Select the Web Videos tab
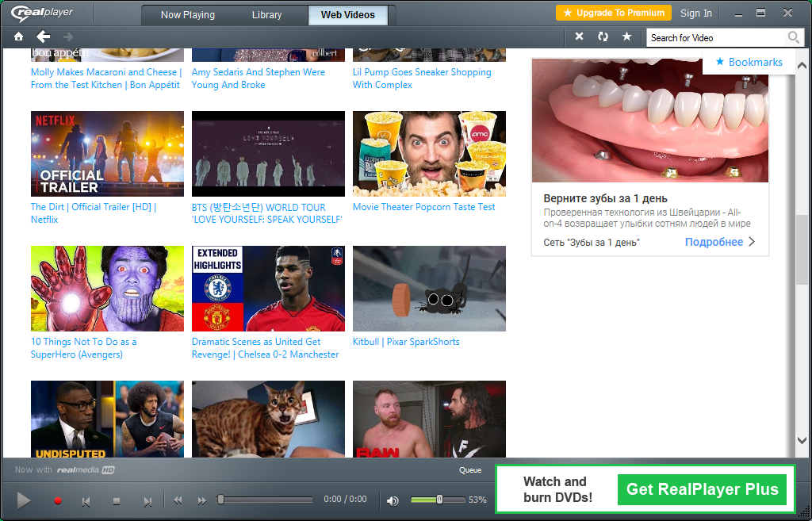812x521 pixels. (348, 15)
